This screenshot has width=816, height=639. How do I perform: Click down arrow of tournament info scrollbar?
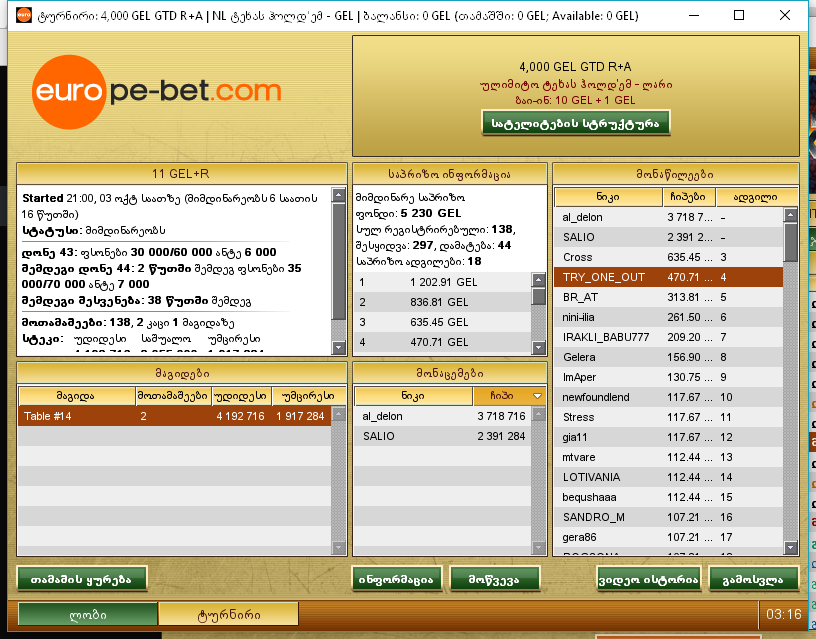(x=339, y=347)
